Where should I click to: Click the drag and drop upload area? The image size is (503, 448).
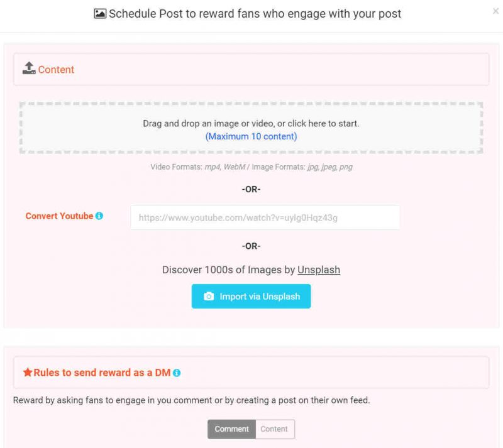[251, 128]
